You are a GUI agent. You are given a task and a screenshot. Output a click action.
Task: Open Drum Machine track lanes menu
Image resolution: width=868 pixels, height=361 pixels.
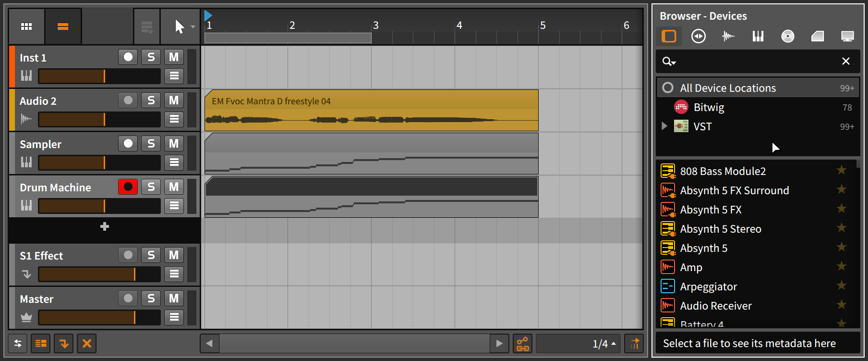pos(174,205)
